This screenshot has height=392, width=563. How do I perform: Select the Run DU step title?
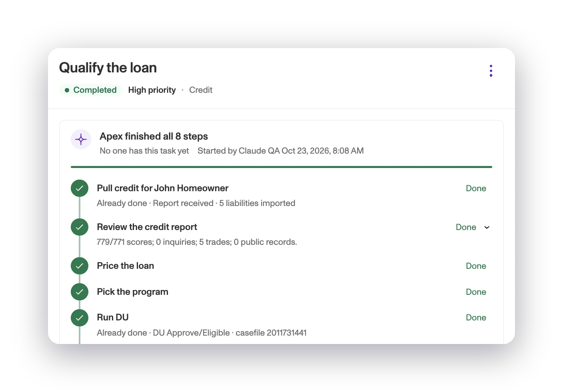(113, 318)
